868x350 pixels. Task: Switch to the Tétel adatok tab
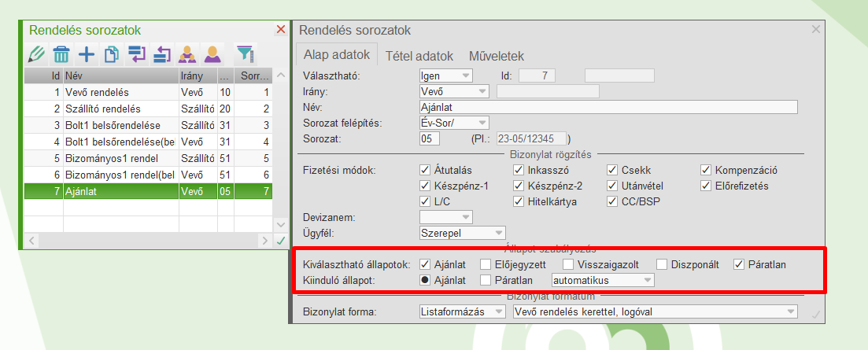tap(419, 56)
